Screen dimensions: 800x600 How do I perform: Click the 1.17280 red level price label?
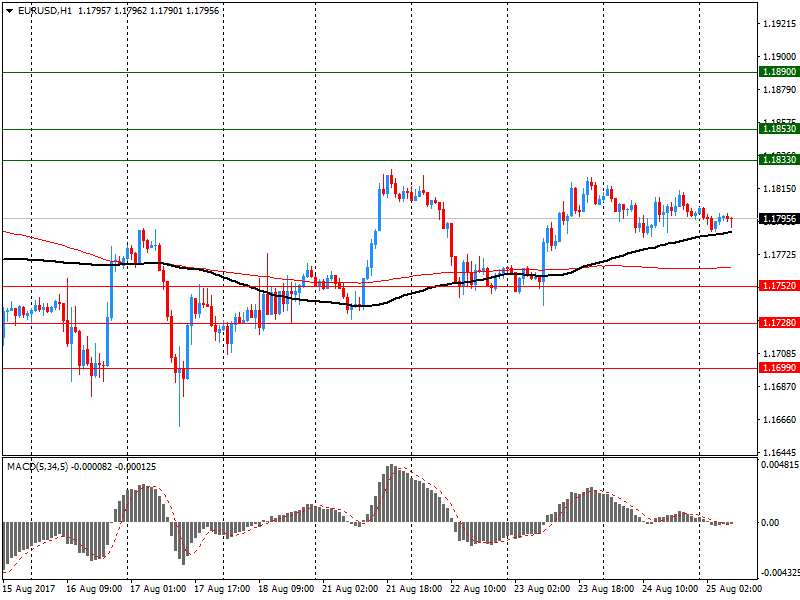pyautogui.click(x=779, y=323)
